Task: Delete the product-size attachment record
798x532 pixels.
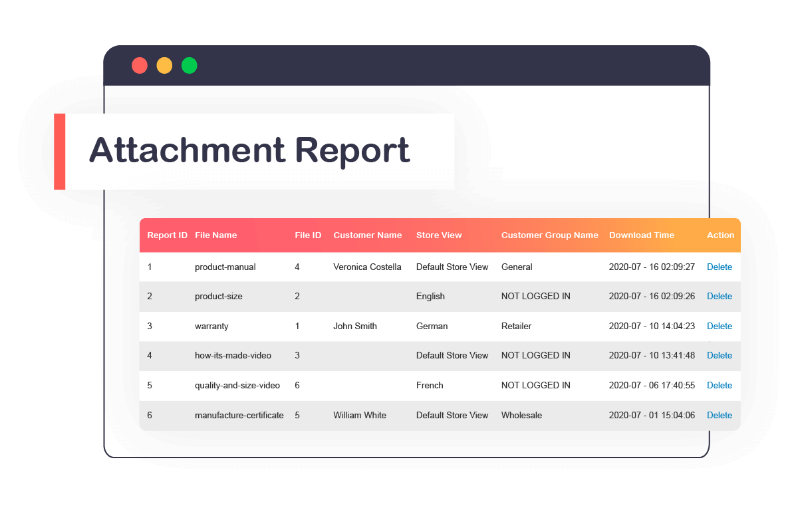Action: [720, 296]
